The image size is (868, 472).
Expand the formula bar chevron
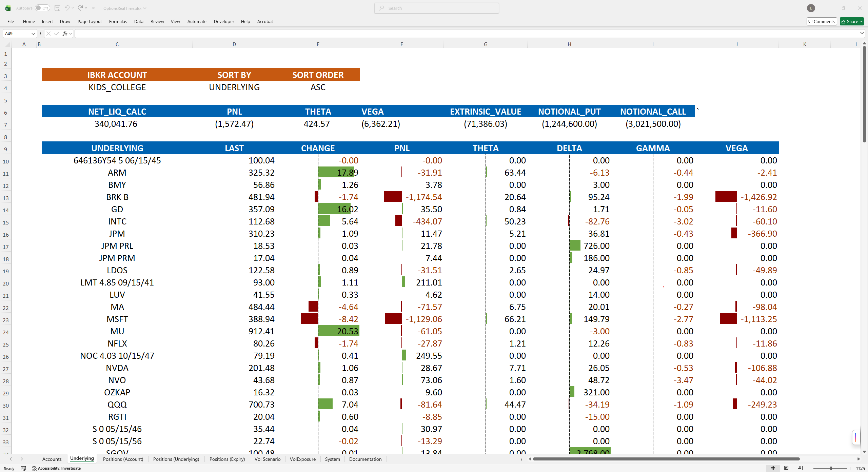pos(862,33)
